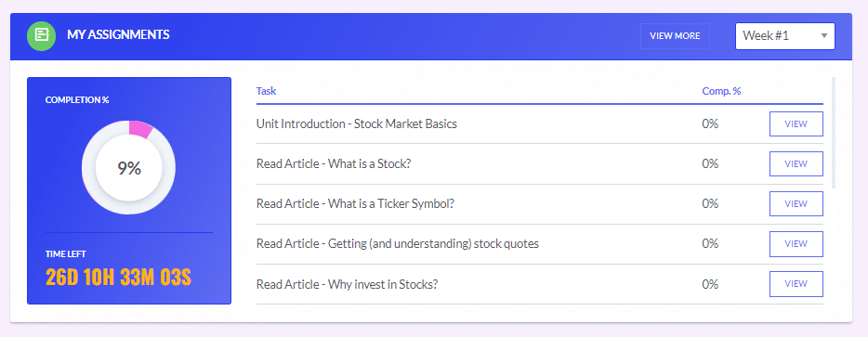This screenshot has width=868, height=337.
Task: Click the time left countdown timer
Action: point(118,278)
